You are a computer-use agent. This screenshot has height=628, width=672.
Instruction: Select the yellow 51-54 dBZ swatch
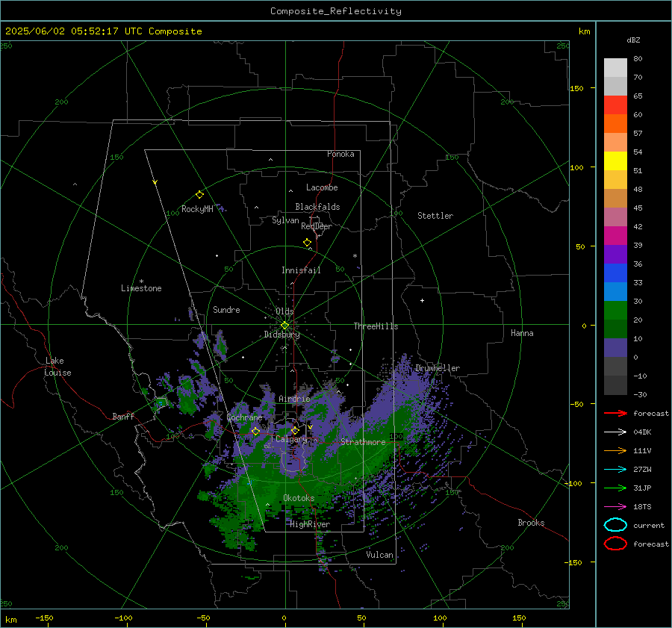tap(615, 161)
